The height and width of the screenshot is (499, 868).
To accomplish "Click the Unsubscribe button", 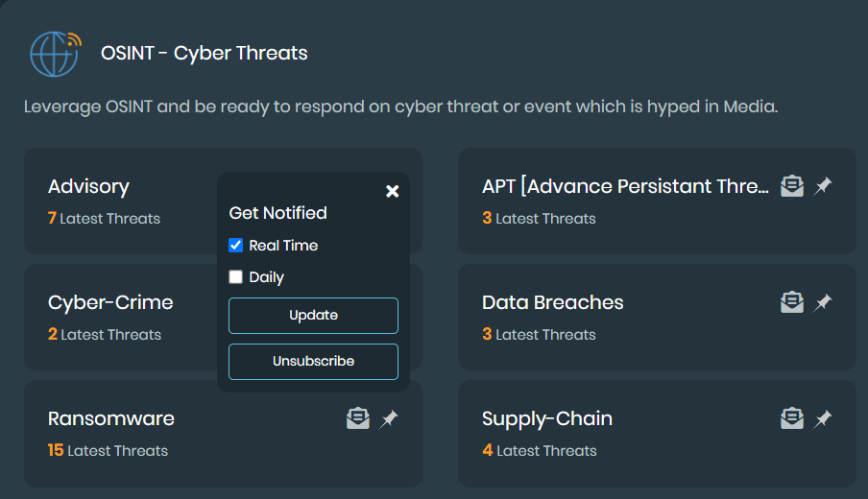I will tap(313, 361).
